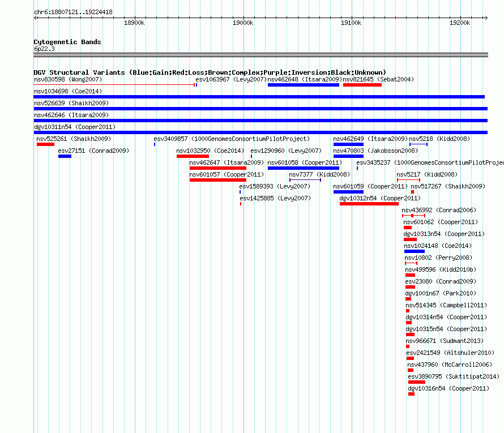Click nsv462646 (Itsara2009) label
Screen dimensions: 504x433
tap(71, 115)
